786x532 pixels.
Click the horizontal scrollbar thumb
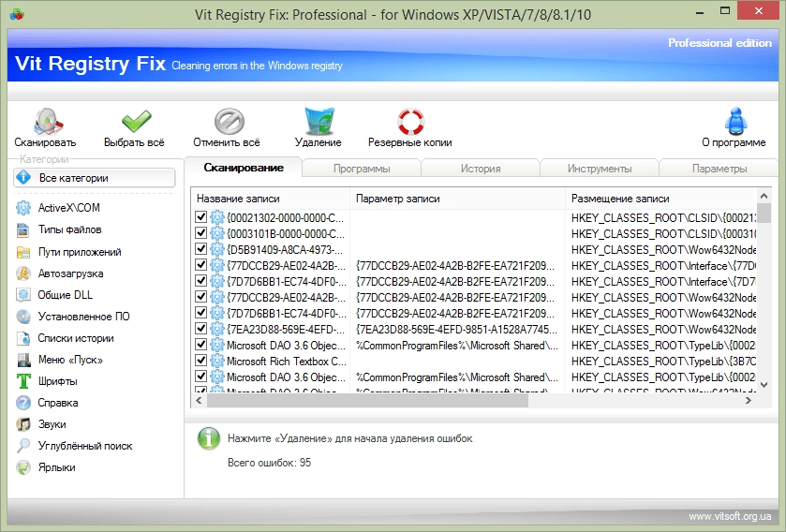pos(367,400)
